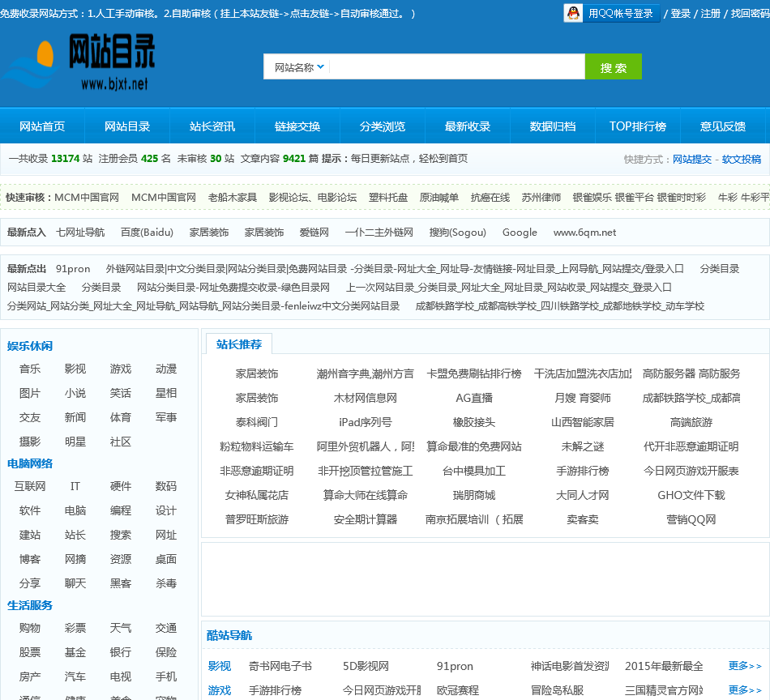770x700 pixels.
Task: Open the 网站首页 navigation menu item
Action: click(42, 126)
